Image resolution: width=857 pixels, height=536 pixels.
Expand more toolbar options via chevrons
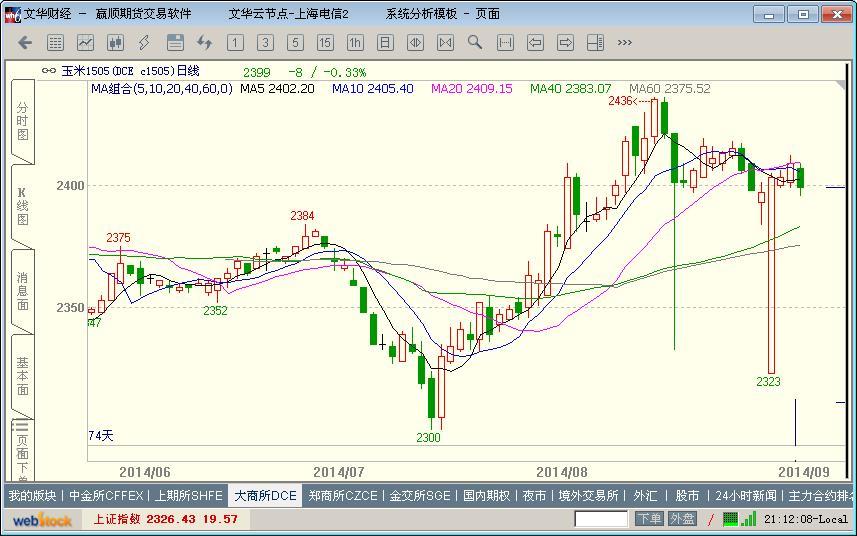[625, 43]
